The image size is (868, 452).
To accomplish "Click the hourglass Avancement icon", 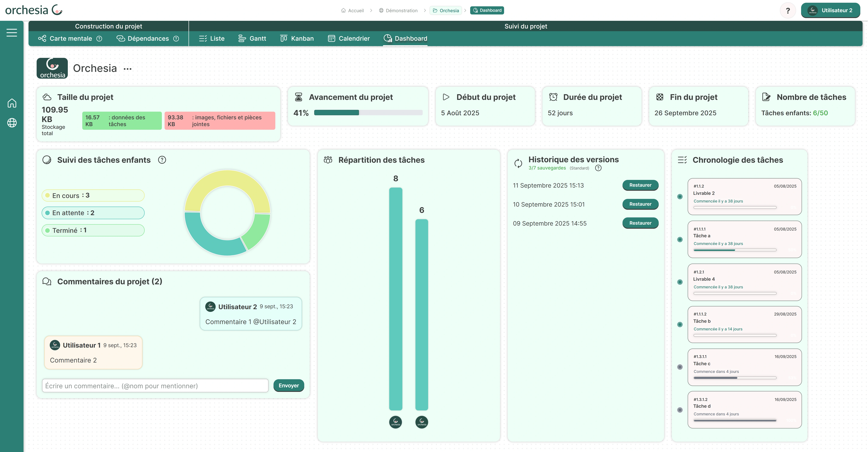I will (x=299, y=97).
